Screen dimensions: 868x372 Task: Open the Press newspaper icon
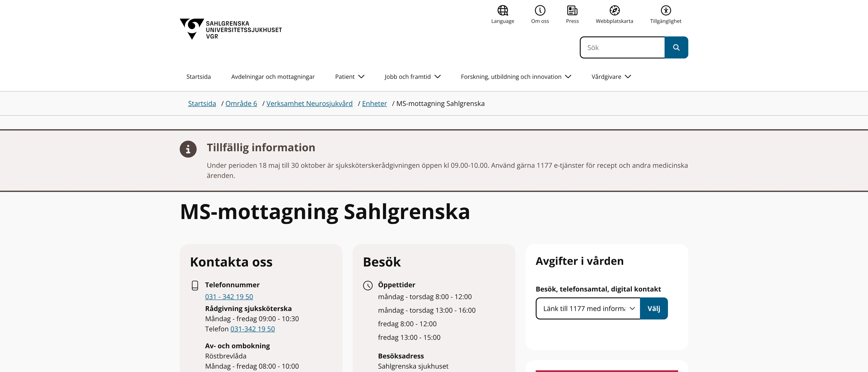[572, 10]
